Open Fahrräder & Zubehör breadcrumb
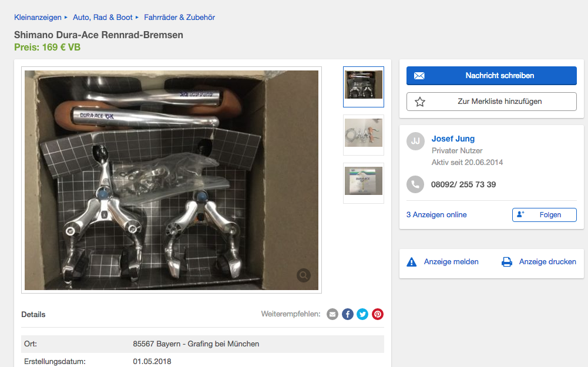 coord(179,17)
